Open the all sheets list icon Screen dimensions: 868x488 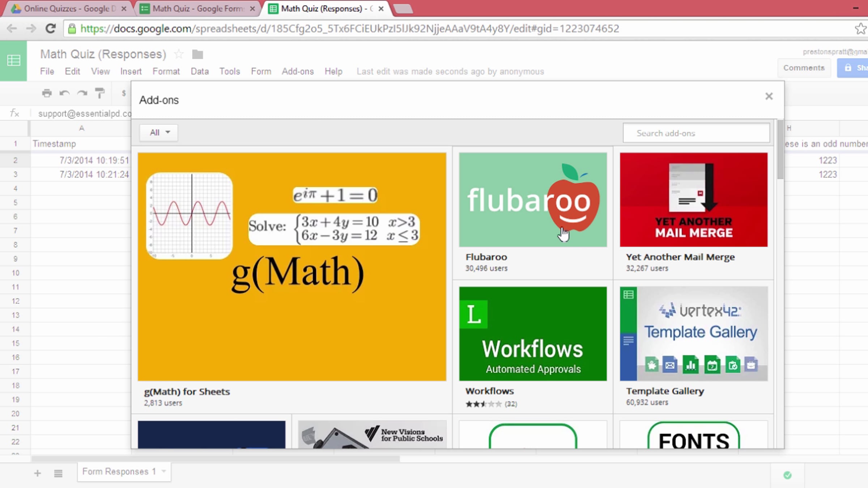58,473
